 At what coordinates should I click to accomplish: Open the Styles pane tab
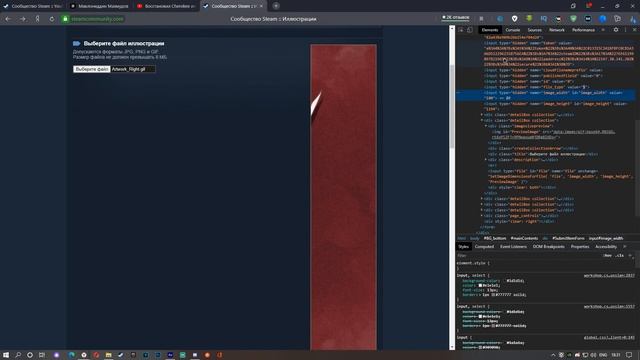coord(463,247)
